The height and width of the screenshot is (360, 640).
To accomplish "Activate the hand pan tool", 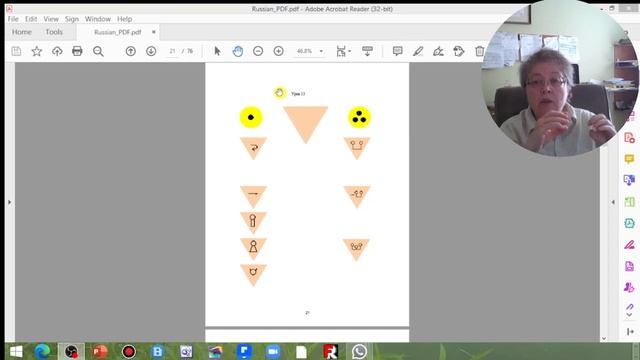I will [x=238, y=51].
